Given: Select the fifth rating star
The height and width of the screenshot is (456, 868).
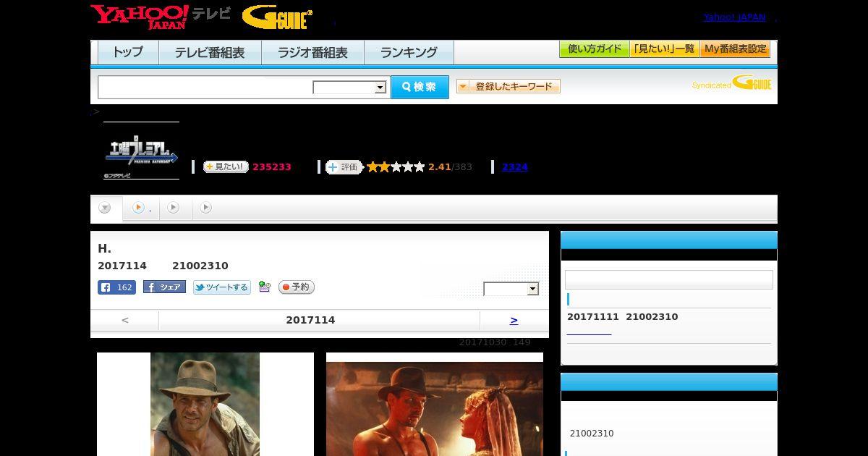Looking at the screenshot, I should point(419,166).
